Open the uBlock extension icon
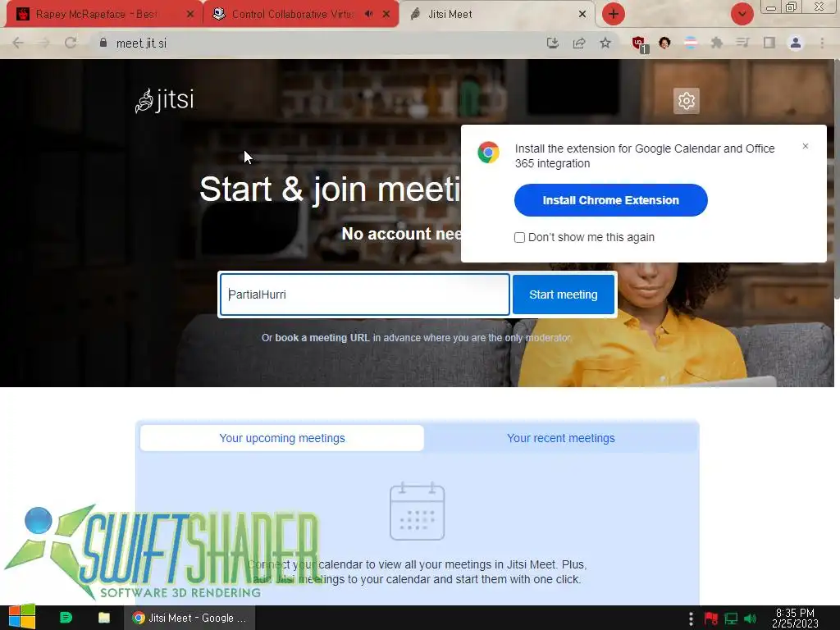840x630 pixels. tap(639, 44)
